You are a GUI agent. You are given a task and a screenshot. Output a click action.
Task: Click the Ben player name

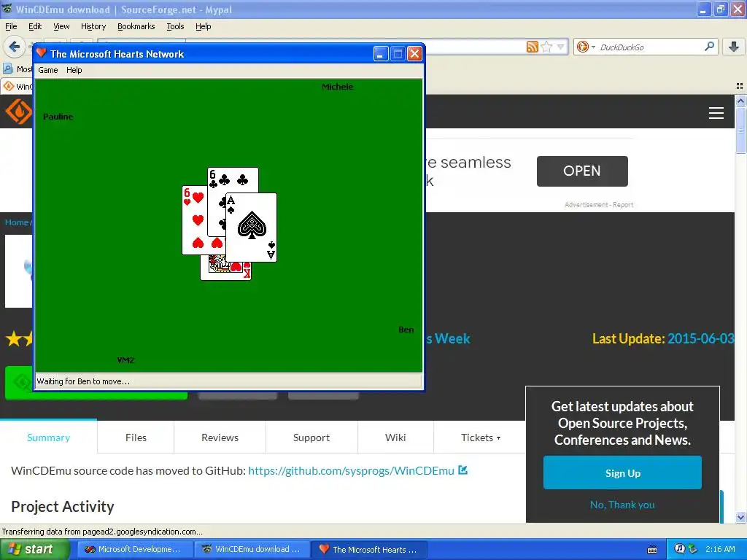click(406, 330)
